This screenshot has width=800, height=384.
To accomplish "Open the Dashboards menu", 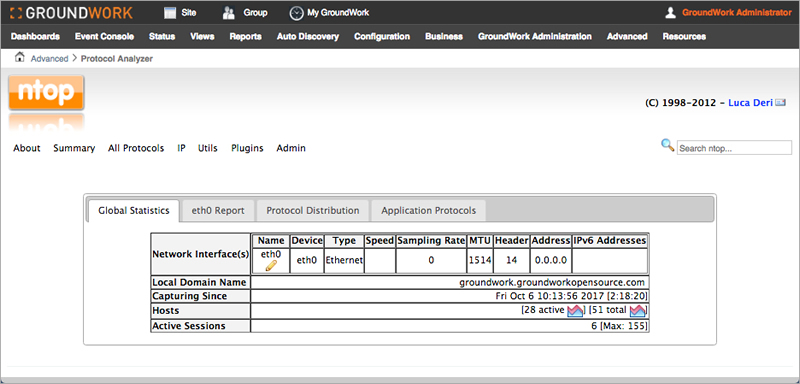I will pyautogui.click(x=35, y=37).
